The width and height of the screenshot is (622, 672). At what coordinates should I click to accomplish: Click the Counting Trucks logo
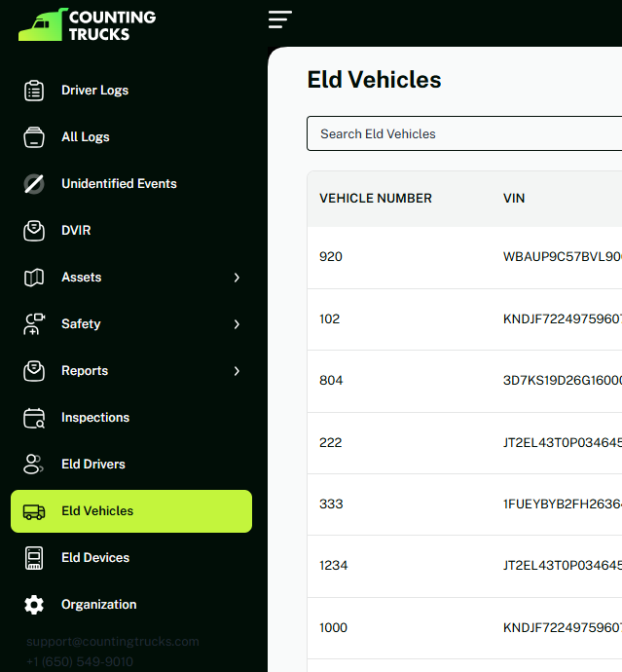(x=88, y=25)
